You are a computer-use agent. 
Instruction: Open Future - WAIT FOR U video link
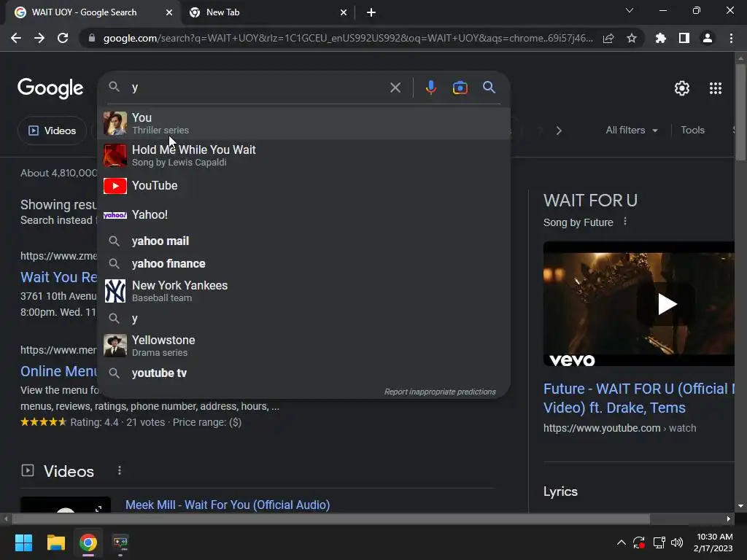click(x=639, y=398)
